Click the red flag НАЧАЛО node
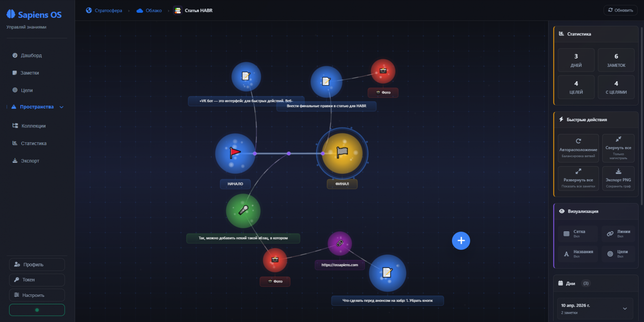644x322 pixels. point(235,153)
